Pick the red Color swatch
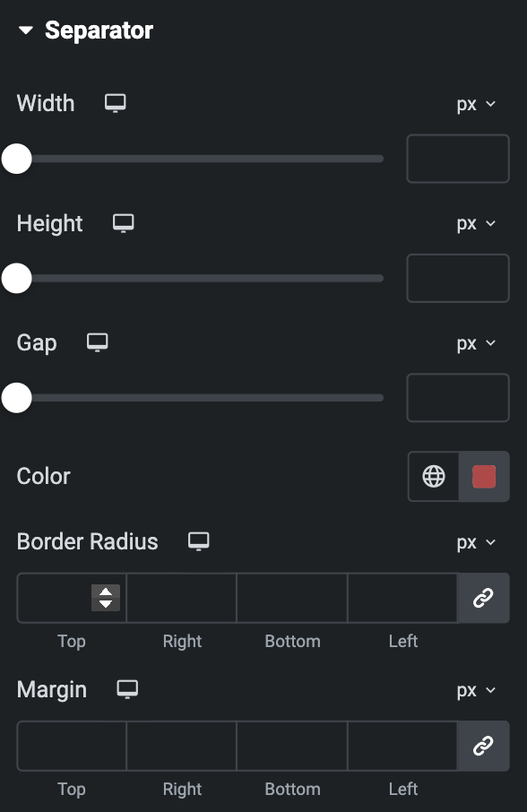The image size is (527, 812). [x=484, y=477]
